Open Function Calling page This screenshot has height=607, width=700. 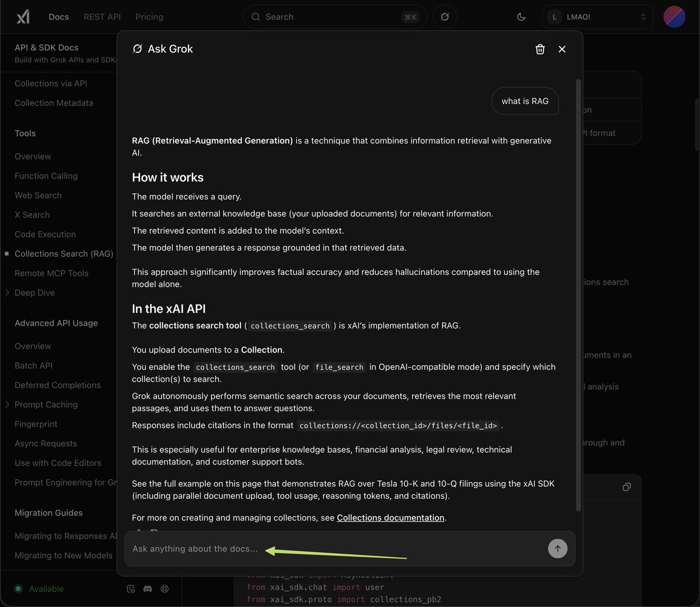tap(46, 176)
